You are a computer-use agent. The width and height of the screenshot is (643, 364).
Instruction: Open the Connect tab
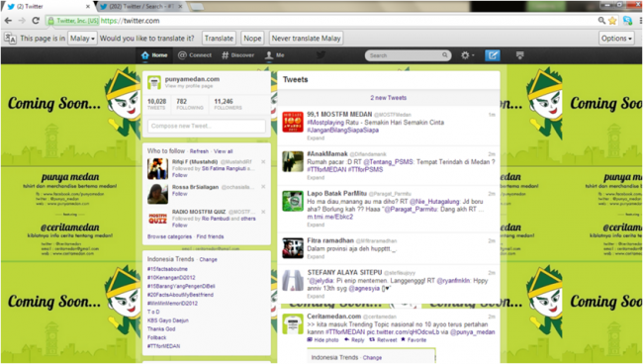coord(195,55)
